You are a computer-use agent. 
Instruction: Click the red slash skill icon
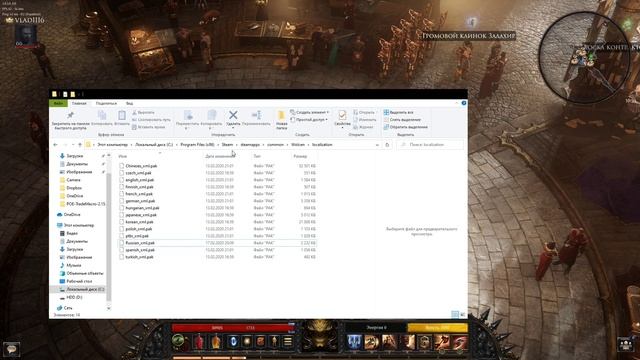460,342
